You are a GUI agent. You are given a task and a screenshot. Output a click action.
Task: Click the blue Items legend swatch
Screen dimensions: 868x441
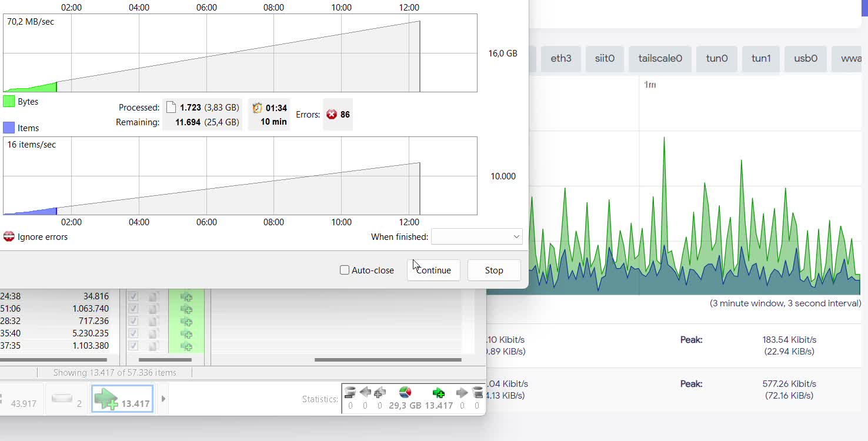(9, 128)
